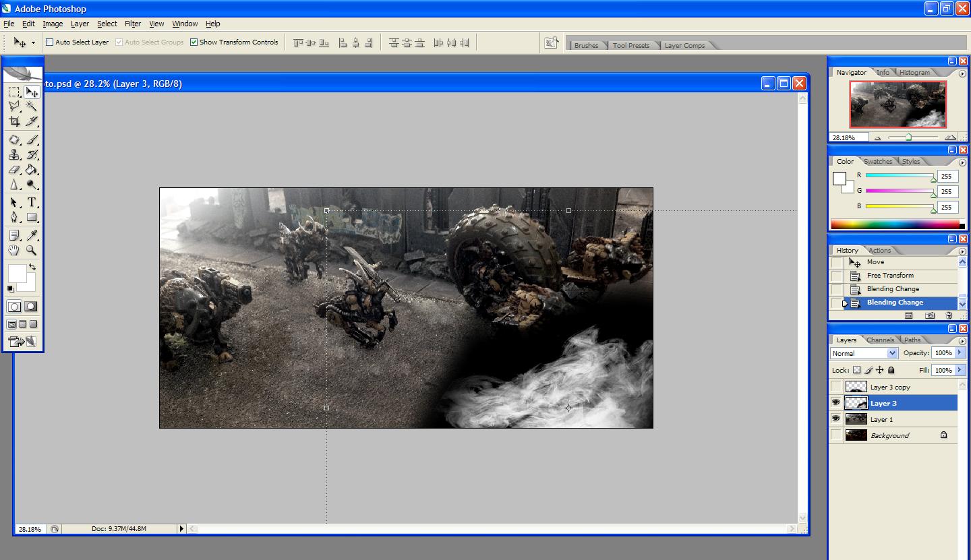Open the Color panel flyout menu
971x560 pixels.
961,162
